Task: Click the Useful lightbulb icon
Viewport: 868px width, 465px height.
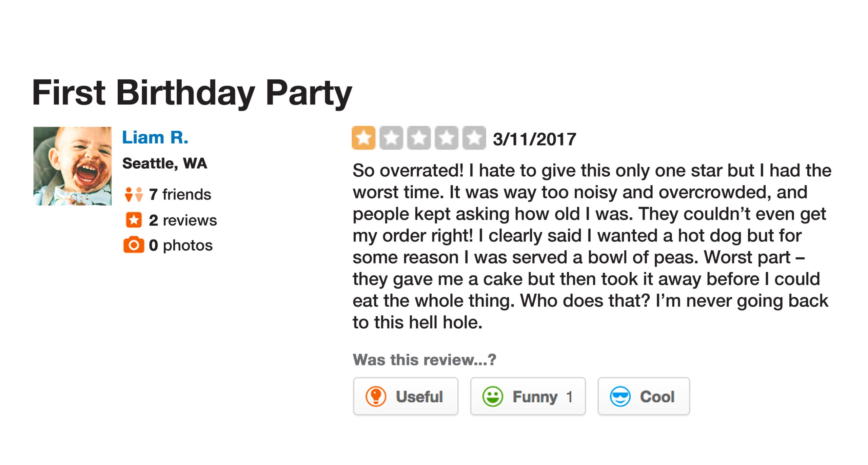Action: click(376, 396)
